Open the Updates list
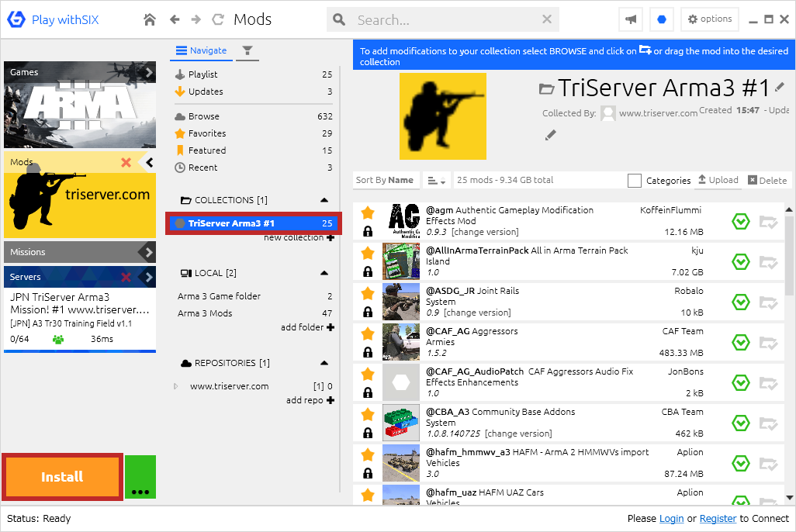 pos(254,92)
